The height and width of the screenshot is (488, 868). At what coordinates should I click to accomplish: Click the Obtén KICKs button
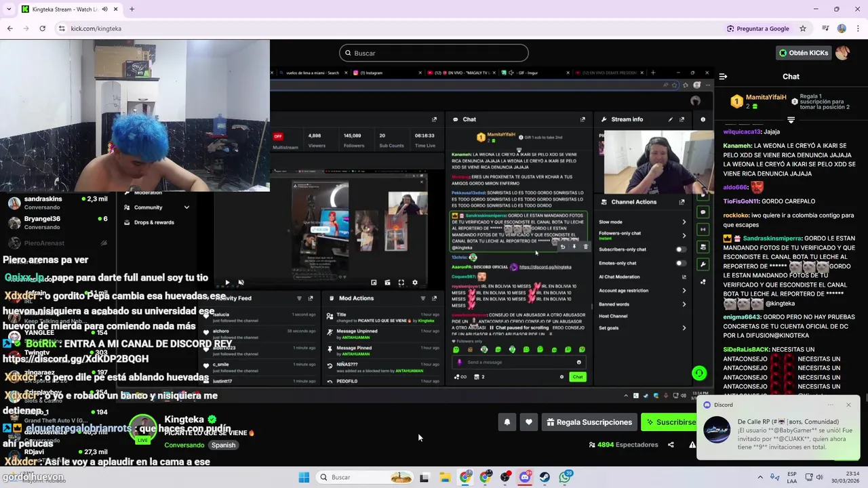[804, 53]
